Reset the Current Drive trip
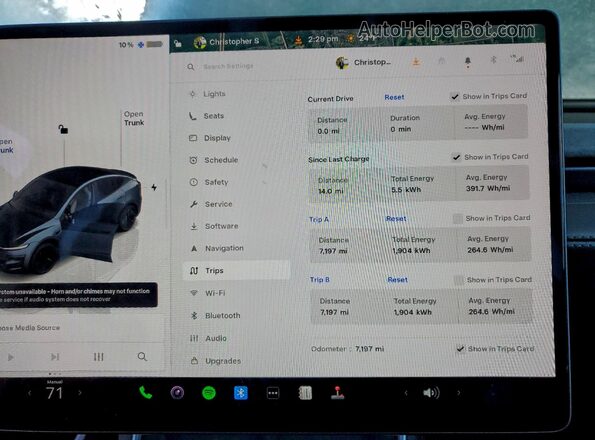 (394, 97)
